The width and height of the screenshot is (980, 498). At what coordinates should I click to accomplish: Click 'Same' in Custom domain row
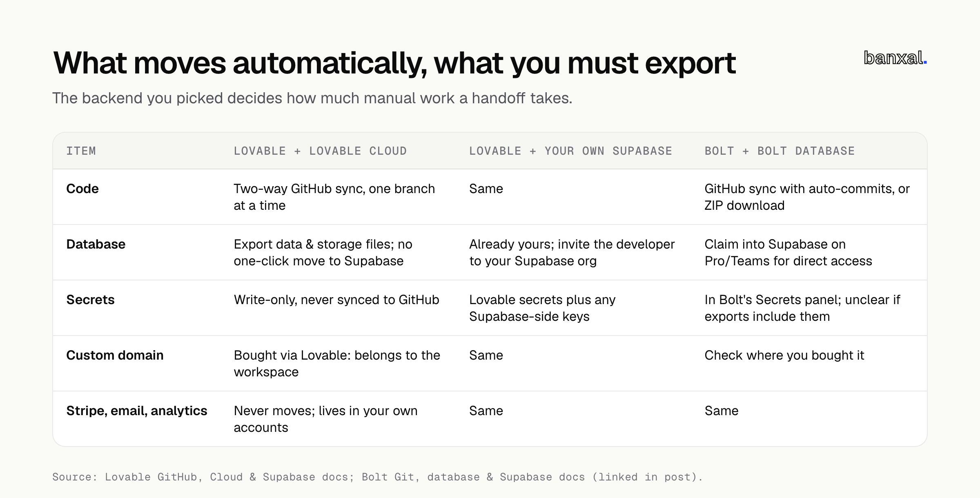click(486, 355)
